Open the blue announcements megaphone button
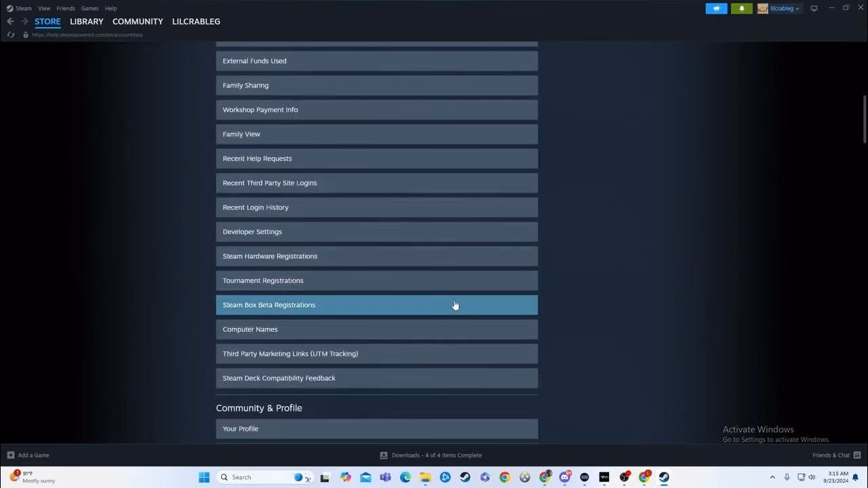Viewport: 868px width, 488px height. click(x=716, y=8)
